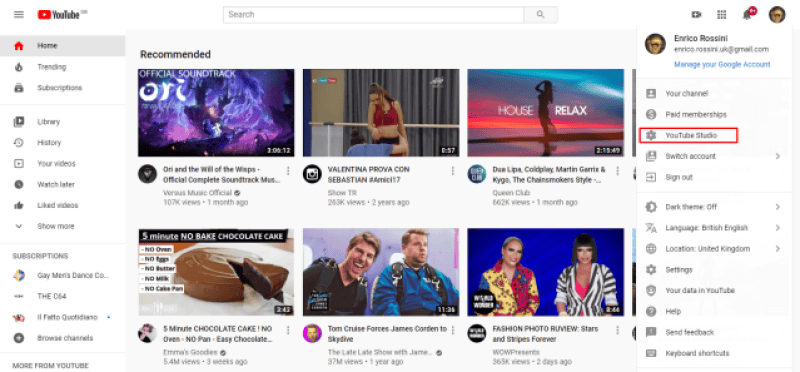
Task: Open Your videos in sidebar
Action: [x=63, y=164]
